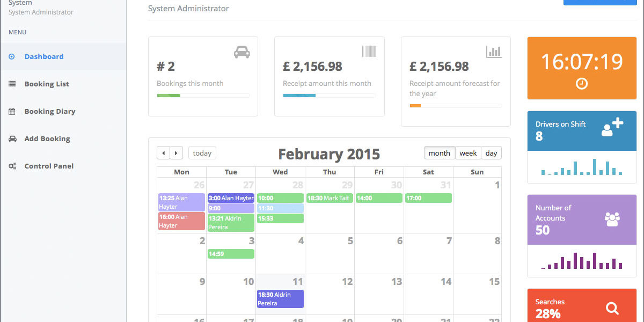Screen dimensions: 644x322
Task: Open the 18:30 Mark Tait booking
Action: click(330, 198)
